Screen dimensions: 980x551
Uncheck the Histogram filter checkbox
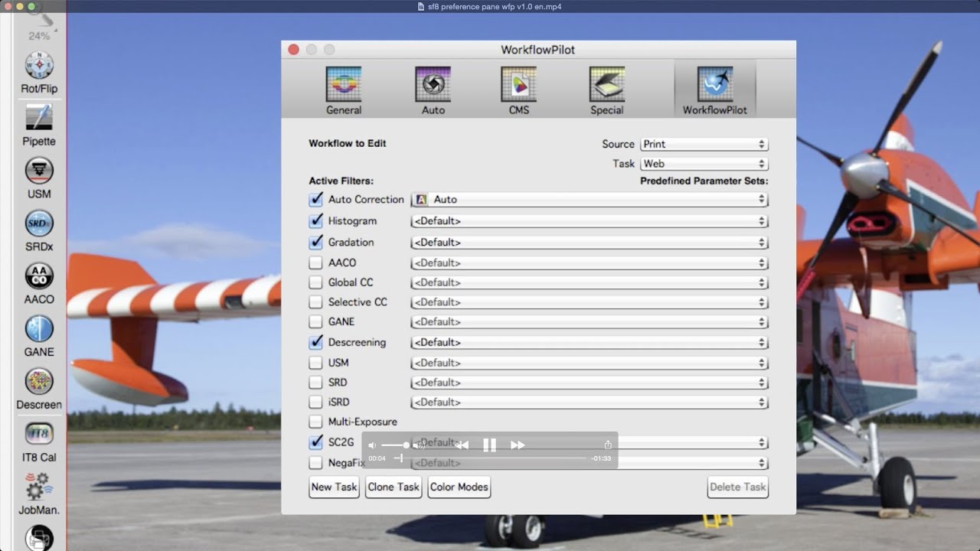tap(315, 221)
